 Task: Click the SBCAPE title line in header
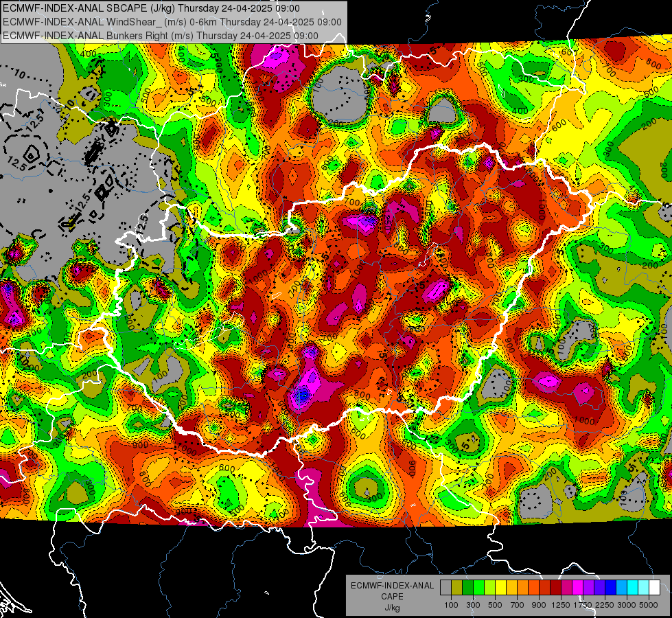point(151,8)
